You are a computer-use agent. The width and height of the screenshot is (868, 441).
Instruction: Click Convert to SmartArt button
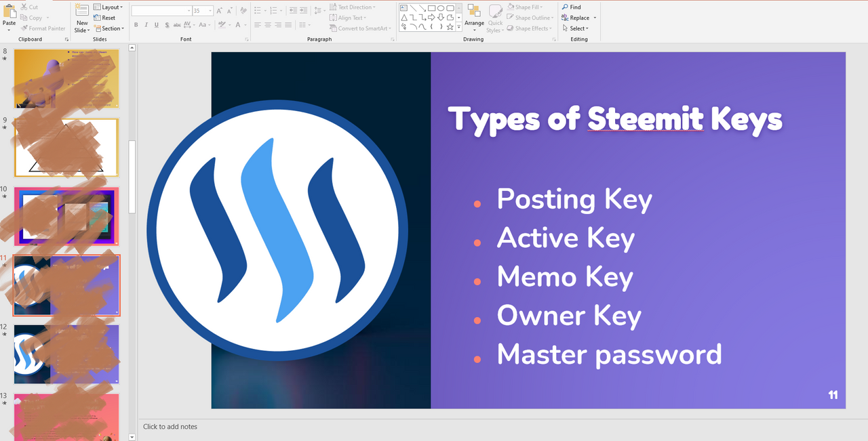[x=361, y=28]
